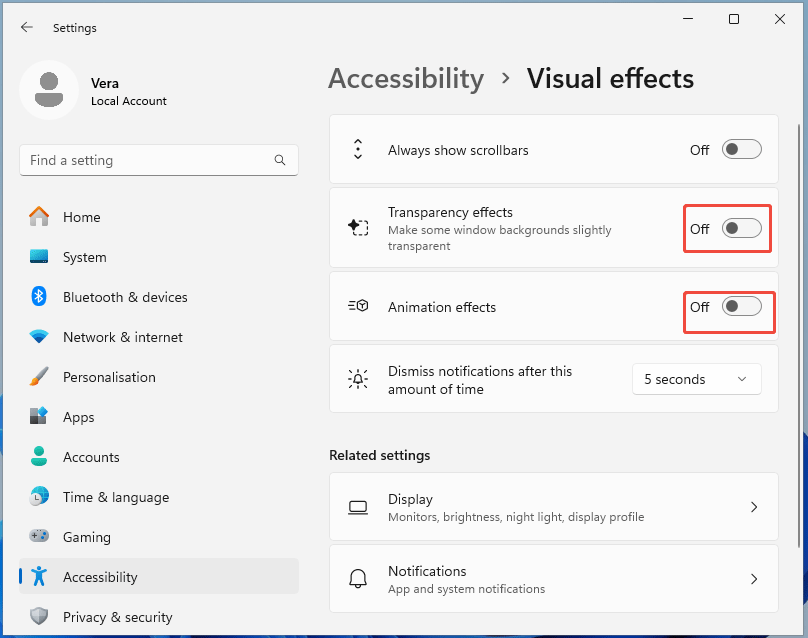Click the Find a setting search box
808x638 pixels.
point(150,160)
